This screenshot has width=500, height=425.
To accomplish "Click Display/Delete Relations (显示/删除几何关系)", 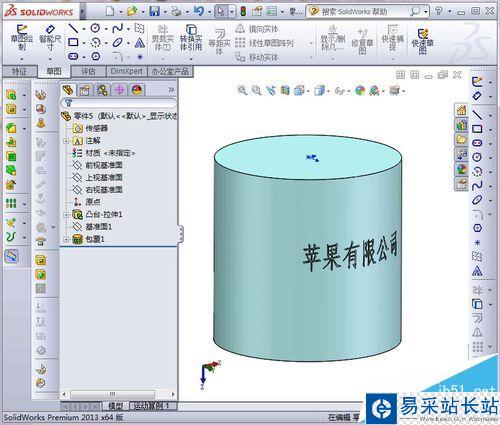I will 333,38.
